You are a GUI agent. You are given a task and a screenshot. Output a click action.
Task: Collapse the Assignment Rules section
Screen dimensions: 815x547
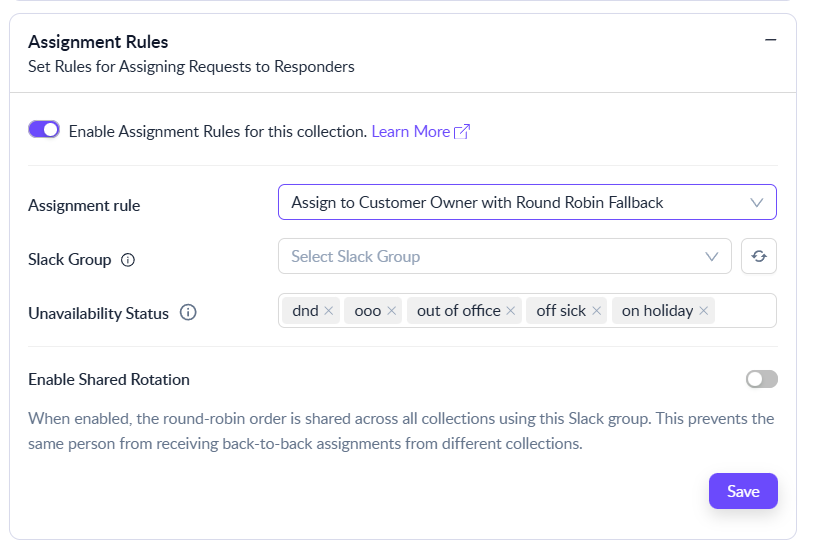click(x=770, y=40)
